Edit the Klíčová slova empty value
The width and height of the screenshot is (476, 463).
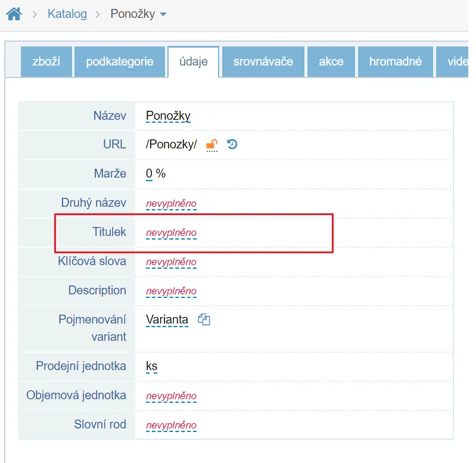[171, 262]
